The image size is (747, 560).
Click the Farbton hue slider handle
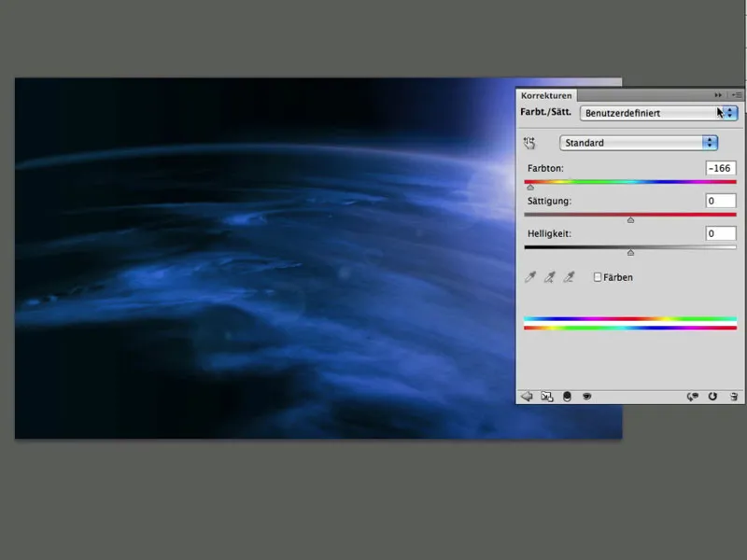click(530, 188)
